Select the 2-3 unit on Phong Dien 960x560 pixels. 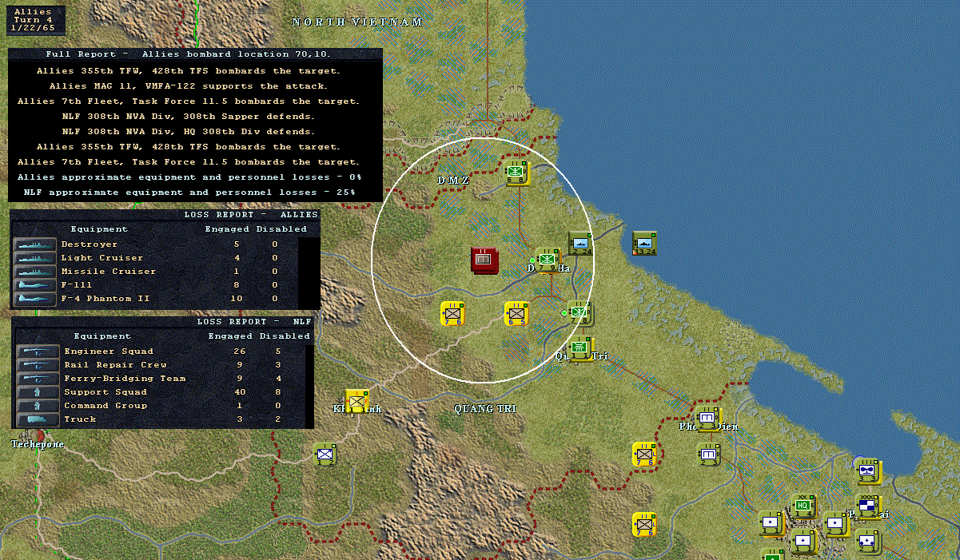(x=708, y=419)
